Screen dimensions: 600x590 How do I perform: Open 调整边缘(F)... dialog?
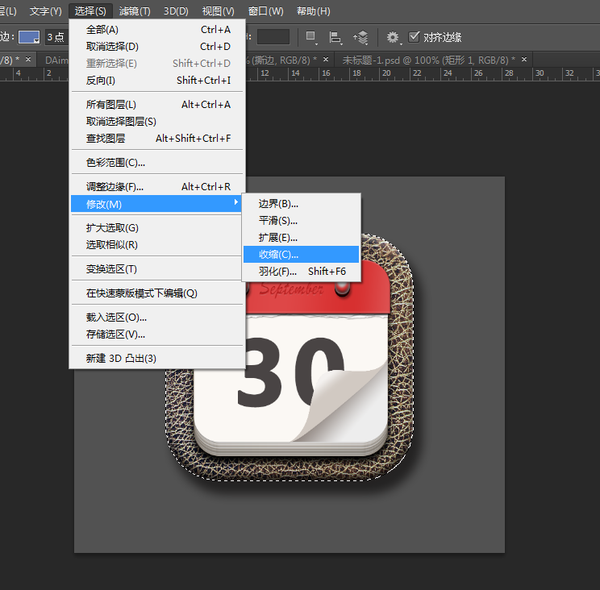(157, 187)
